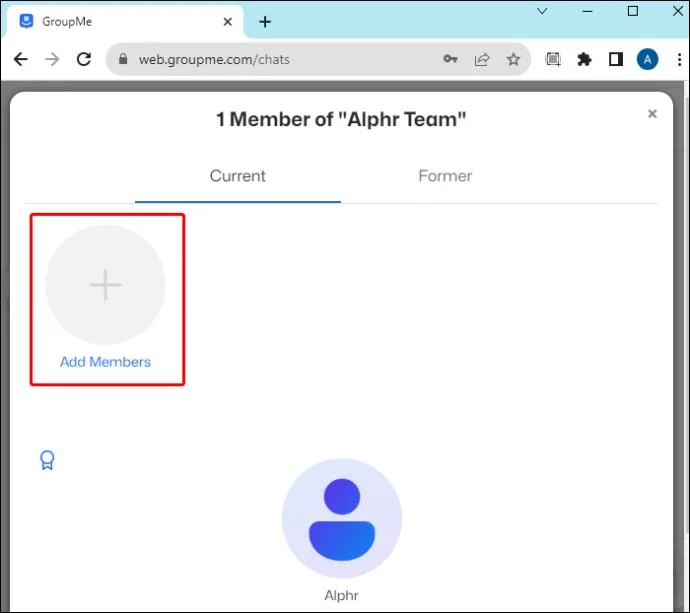Open the Chrome three-dot menu
The width and height of the screenshot is (690, 613).
[679, 59]
